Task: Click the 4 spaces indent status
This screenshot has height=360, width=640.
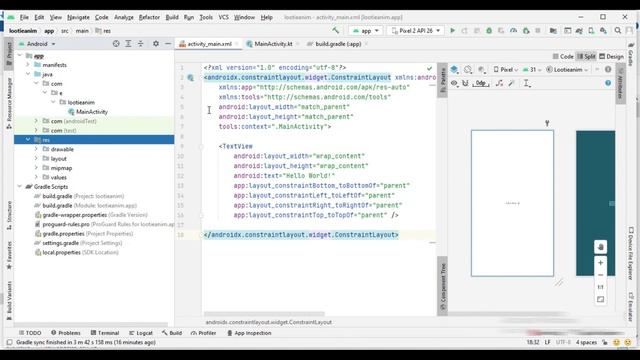Action: 586,342
